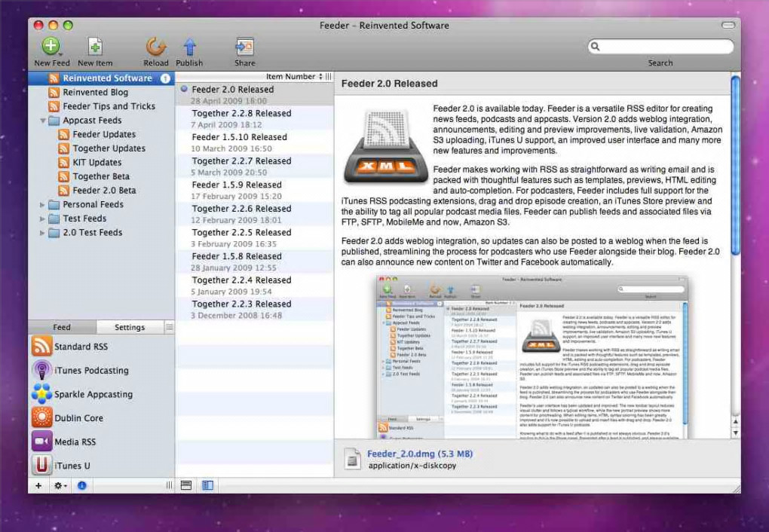Select the Reinvented Software feed row
The width and height of the screenshot is (769, 532).
pyautogui.click(x=101, y=78)
